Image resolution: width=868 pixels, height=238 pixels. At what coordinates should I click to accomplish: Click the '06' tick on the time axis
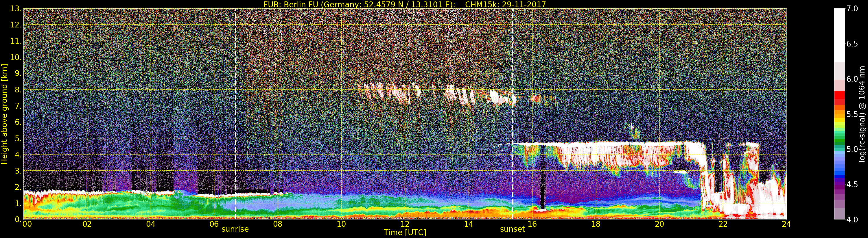coord(214,224)
